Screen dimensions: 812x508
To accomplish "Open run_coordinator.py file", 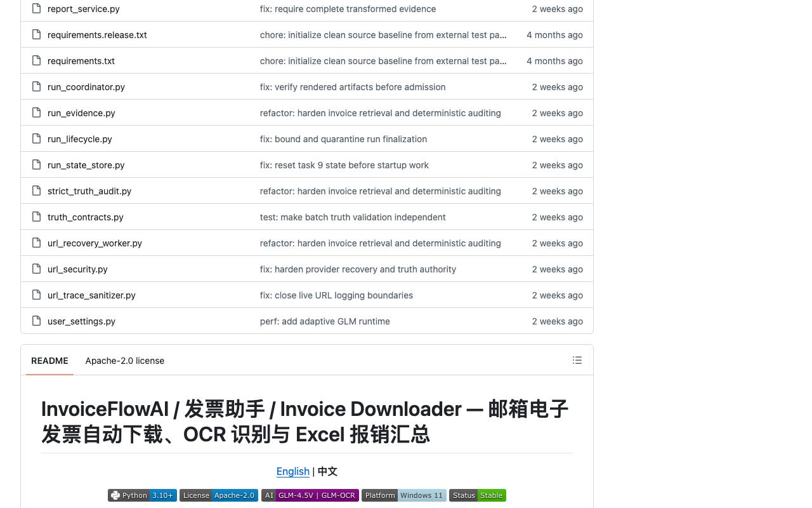I will (86, 87).
